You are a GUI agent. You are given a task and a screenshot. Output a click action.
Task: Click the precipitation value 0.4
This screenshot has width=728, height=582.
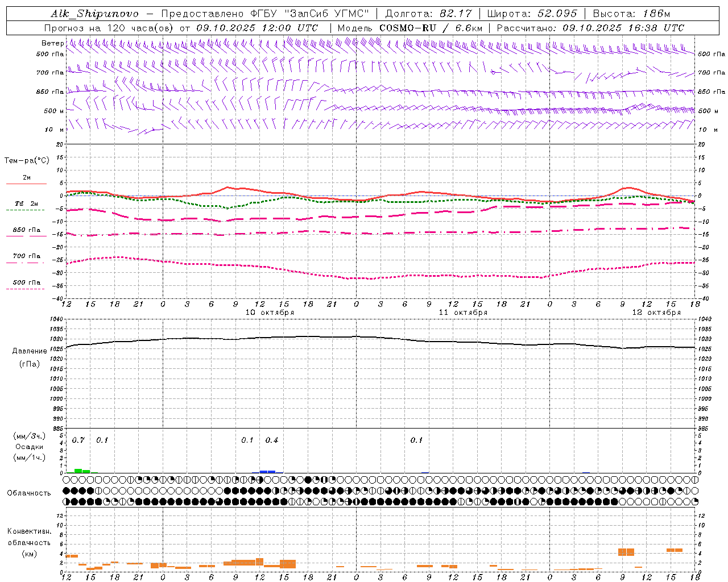272,440
